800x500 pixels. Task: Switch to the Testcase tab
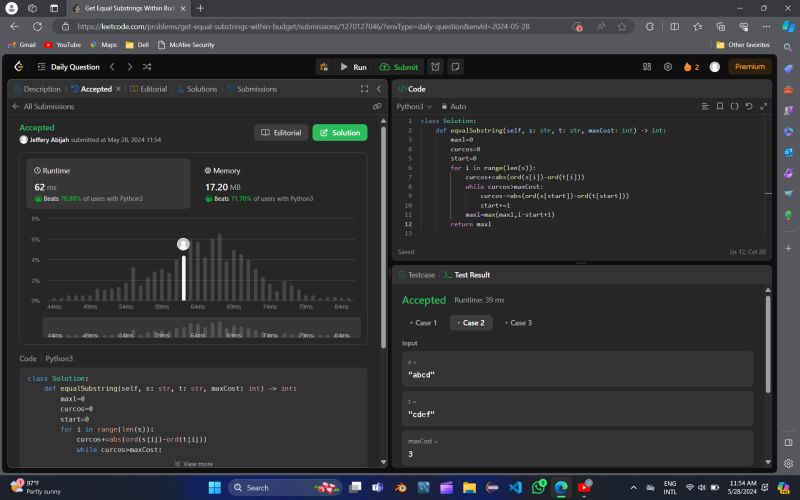click(x=417, y=275)
